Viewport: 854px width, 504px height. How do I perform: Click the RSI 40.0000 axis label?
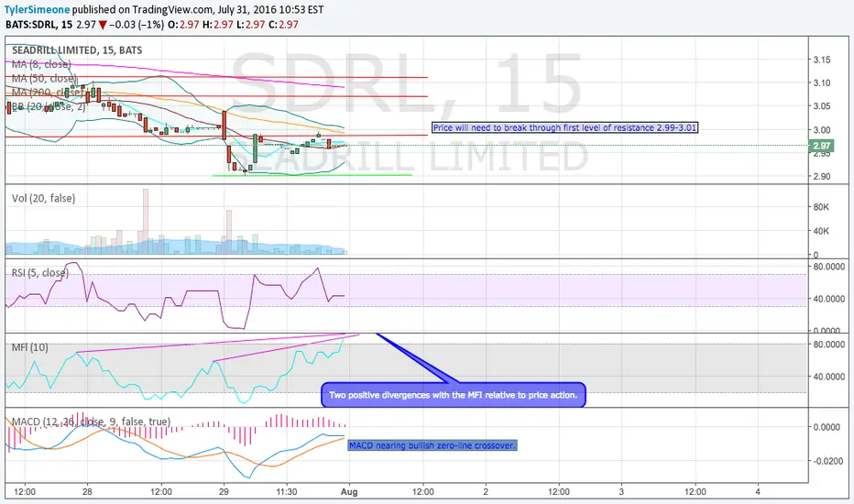829,299
